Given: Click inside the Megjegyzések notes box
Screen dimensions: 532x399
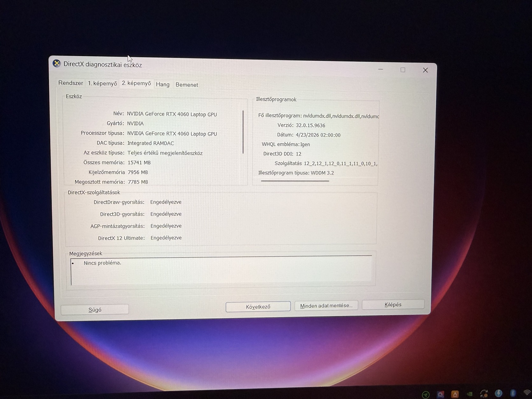Looking at the screenshot, I should 221,271.
